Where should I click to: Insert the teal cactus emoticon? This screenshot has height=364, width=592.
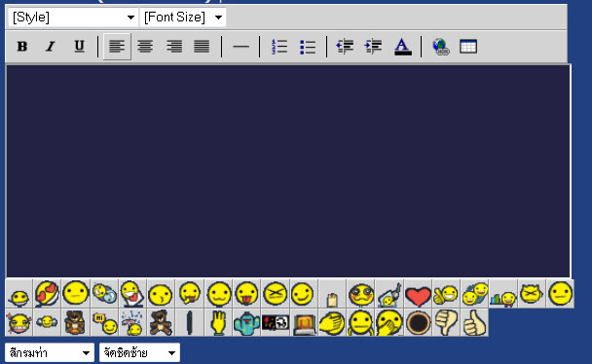point(246,322)
